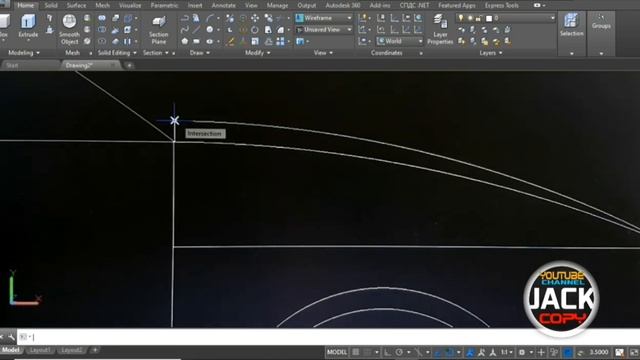The width and height of the screenshot is (640, 360).
Task: Click the Match Layer icon in Layers panel
Action: click(507, 41)
